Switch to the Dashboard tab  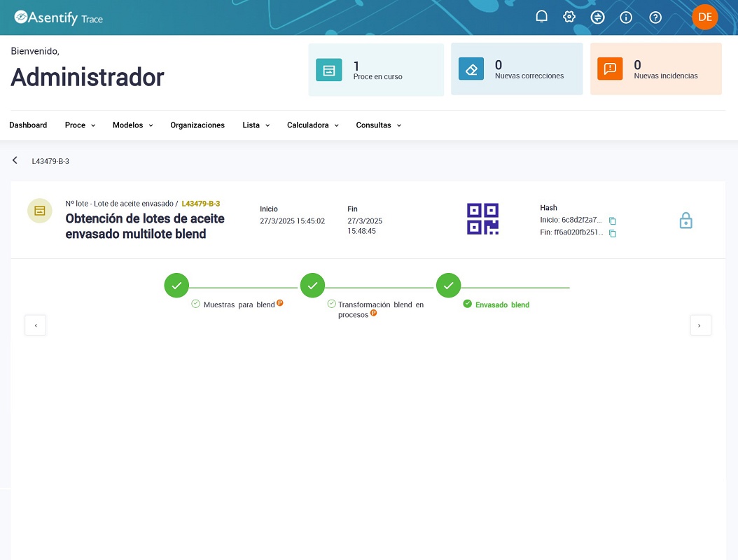pyautogui.click(x=28, y=125)
